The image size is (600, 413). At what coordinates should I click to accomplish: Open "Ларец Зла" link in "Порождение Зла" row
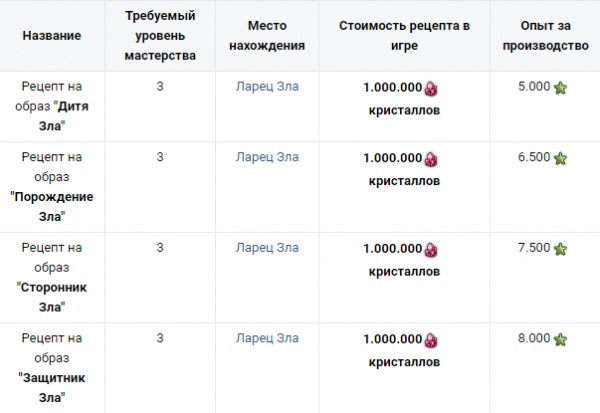point(267,157)
